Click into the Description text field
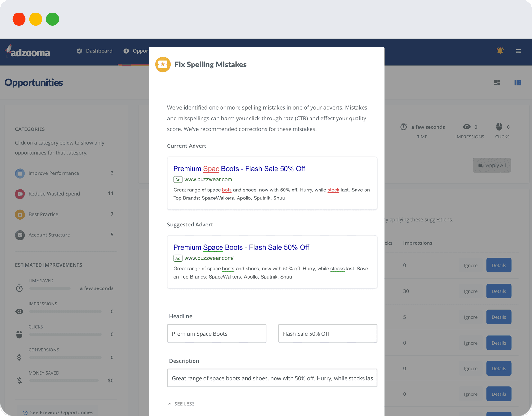This screenshot has width=532, height=416. tap(272, 378)
